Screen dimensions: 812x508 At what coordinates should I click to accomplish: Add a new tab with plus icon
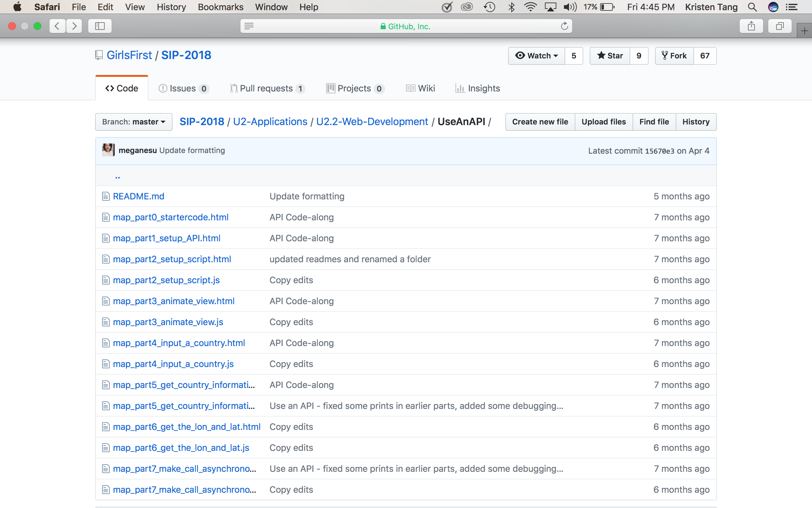tap(804, 31)
